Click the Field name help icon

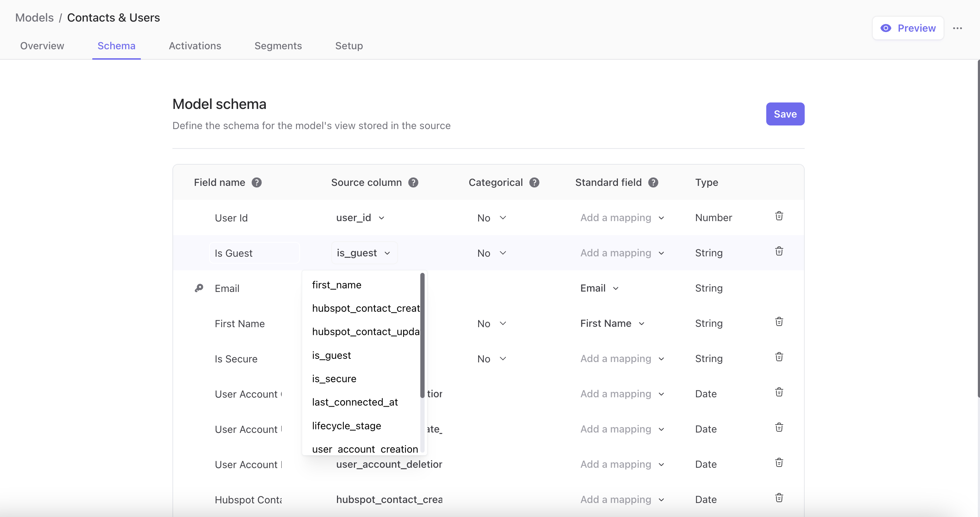tap(256, 182)
